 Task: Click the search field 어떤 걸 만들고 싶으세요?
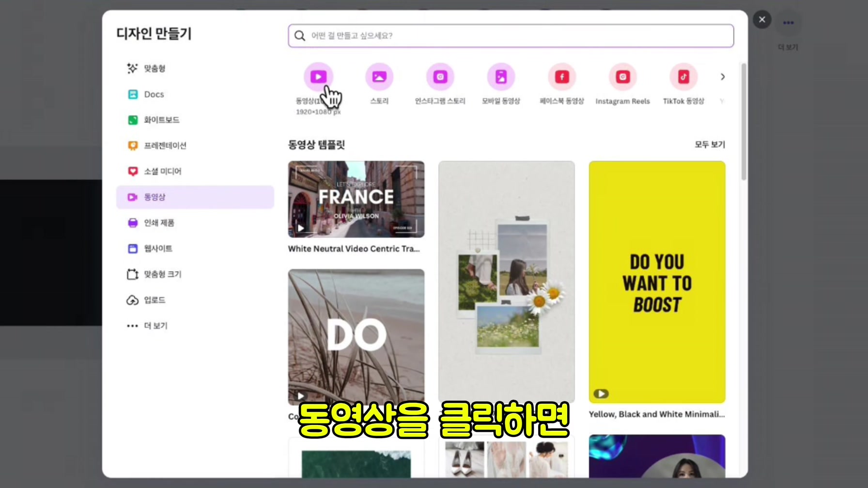click(511, 36)
